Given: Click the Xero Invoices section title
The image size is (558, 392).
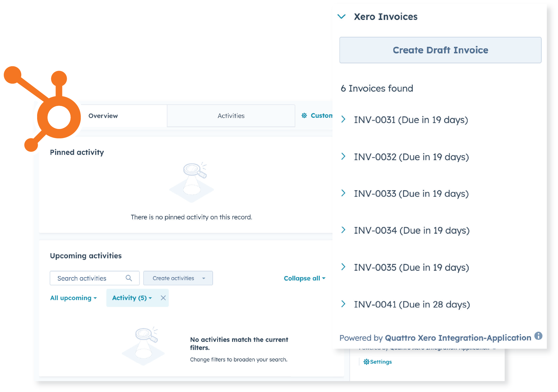Looking at the screenshot, I should pyautogui.click(x=386, y=17).
